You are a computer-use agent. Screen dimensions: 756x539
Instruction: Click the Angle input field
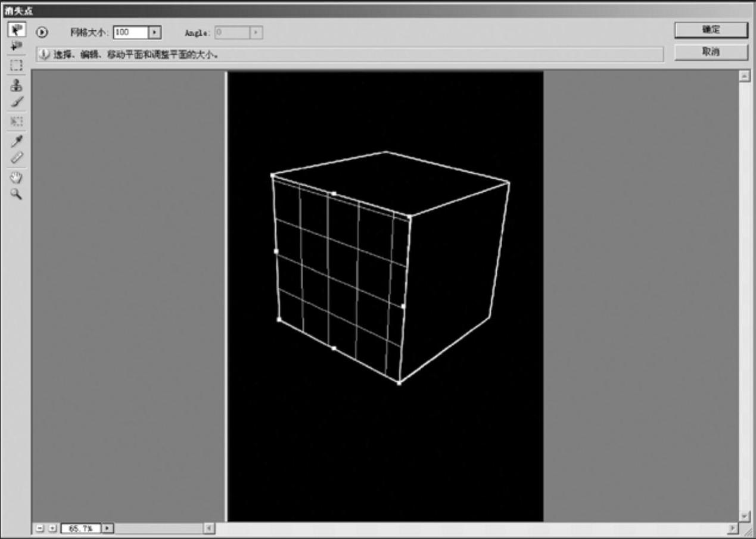(x=232, y=32)
